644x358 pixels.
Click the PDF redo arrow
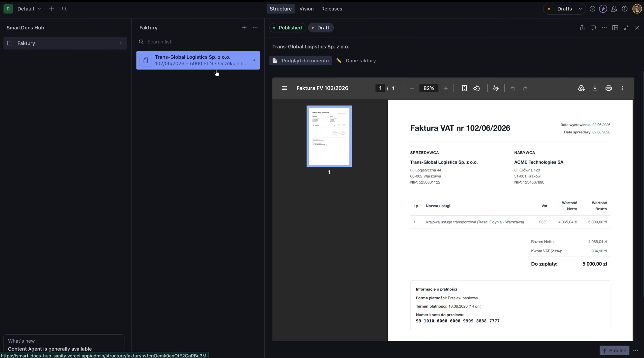[525, 88]
